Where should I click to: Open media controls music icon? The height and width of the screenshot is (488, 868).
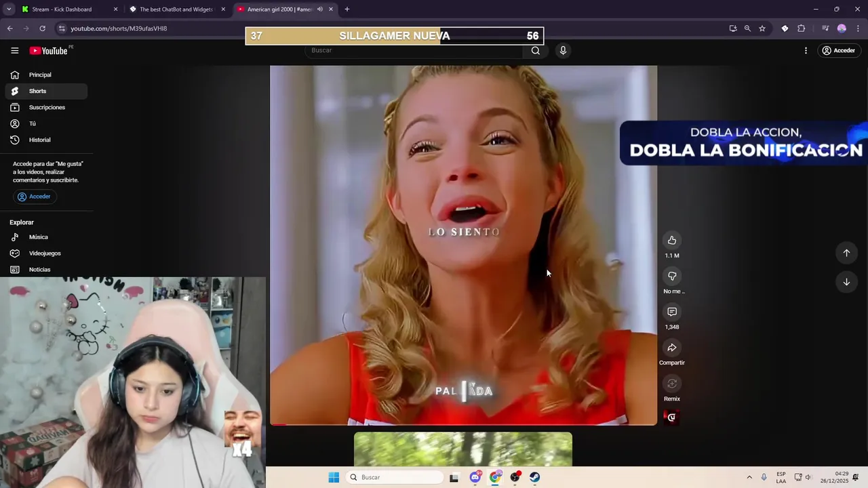(x=825, y=28)
